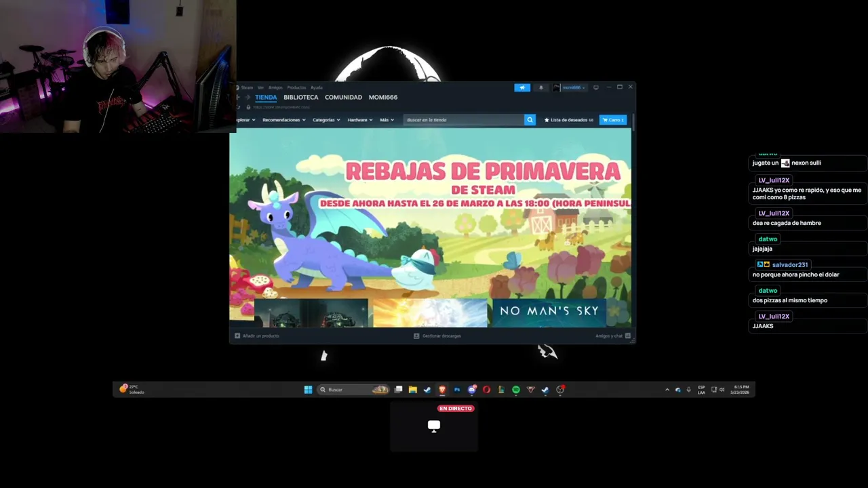868x488 pixels.
Task: Open the Ver menu
Action: point(260,87)
